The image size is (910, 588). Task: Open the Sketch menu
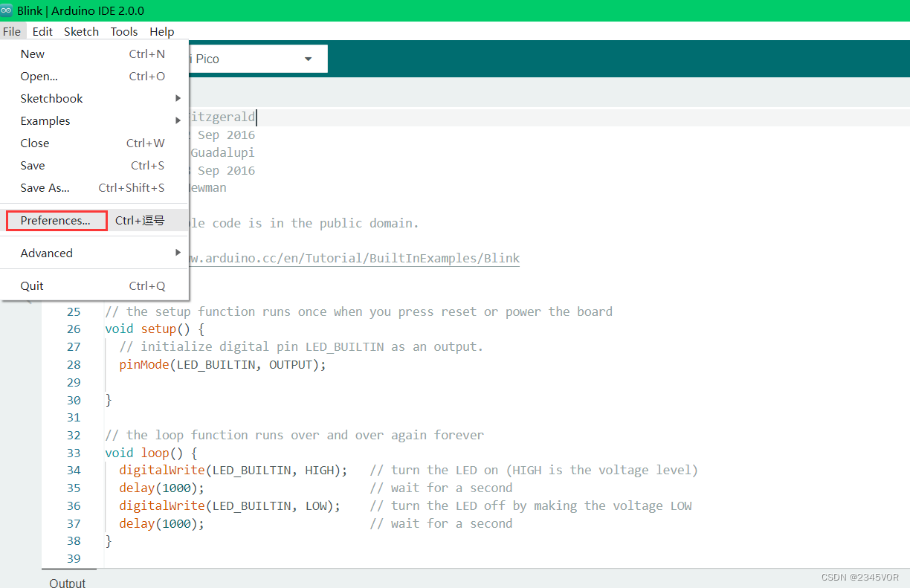[81, 31]
